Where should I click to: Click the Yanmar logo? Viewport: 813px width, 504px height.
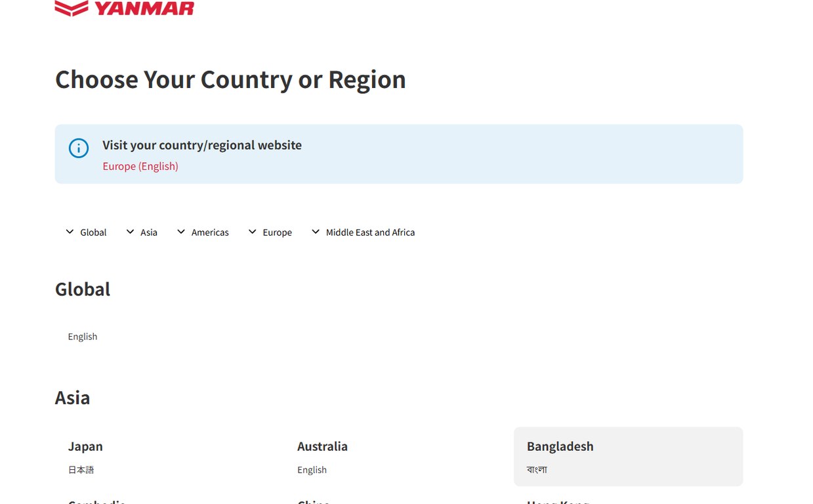click(x=125, y=8)
